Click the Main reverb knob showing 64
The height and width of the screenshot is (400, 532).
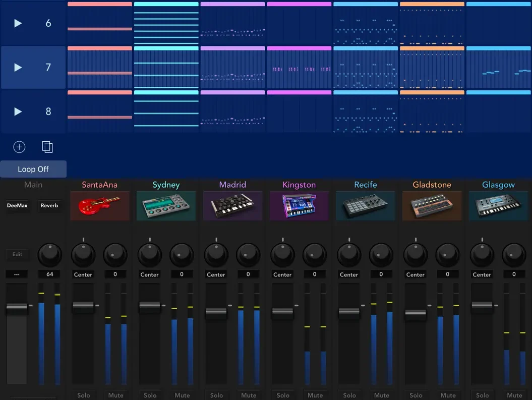tap(50, 254)
